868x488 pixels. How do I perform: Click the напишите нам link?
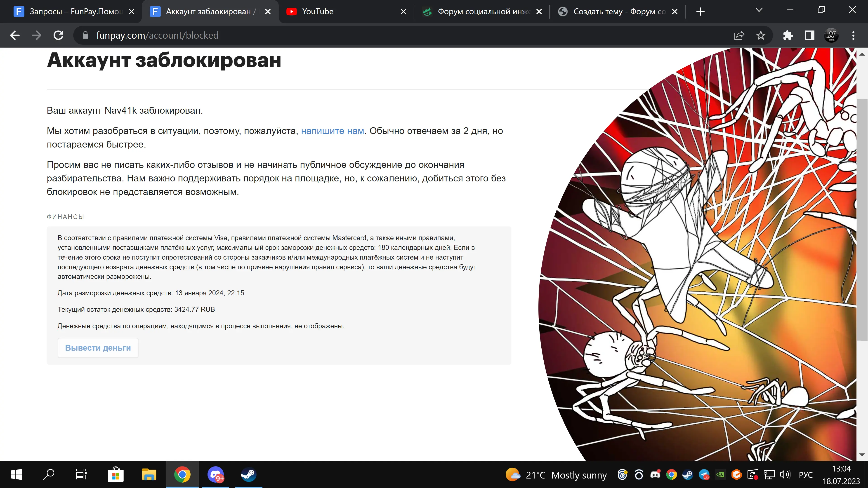pos(332,131)
